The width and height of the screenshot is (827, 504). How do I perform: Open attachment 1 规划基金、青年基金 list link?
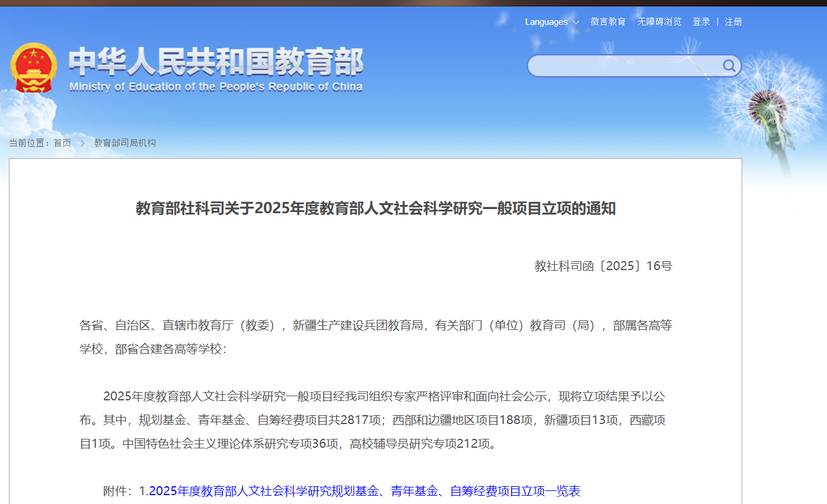[364, 491]
